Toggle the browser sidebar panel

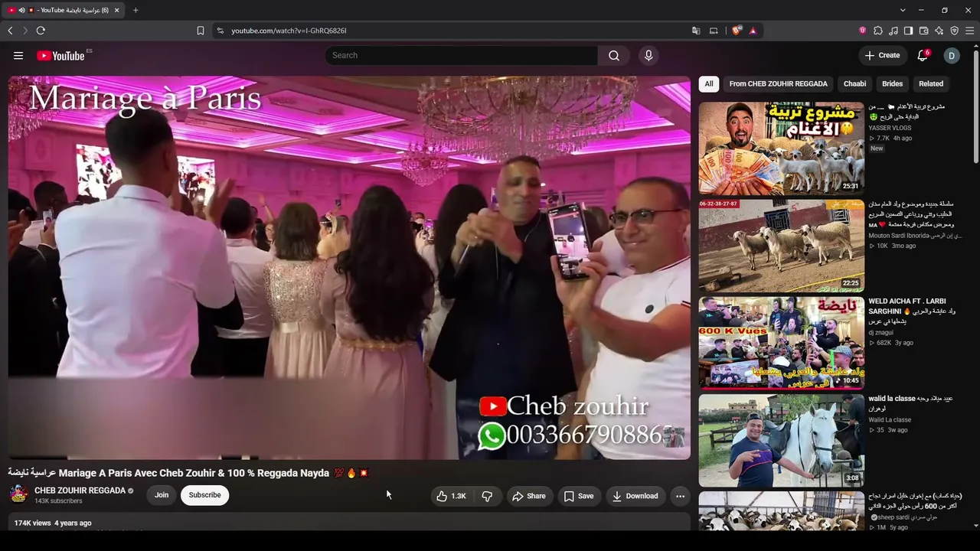click(909, 31)
